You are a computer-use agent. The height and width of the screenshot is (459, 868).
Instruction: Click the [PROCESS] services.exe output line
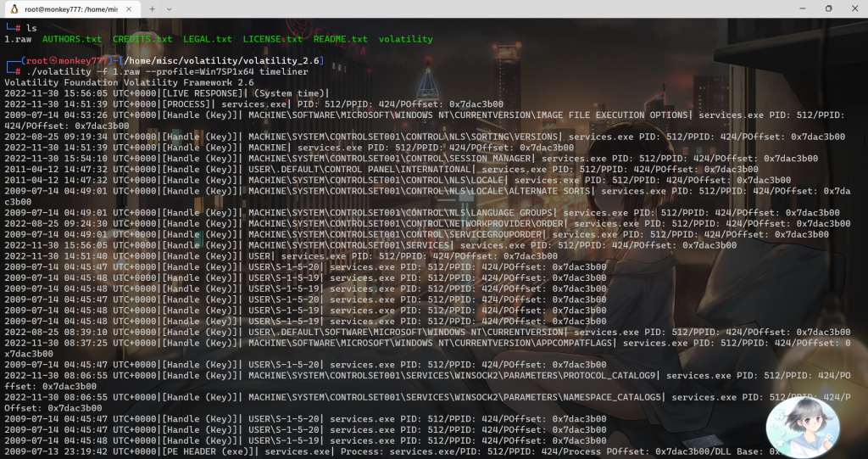(246, 104)
